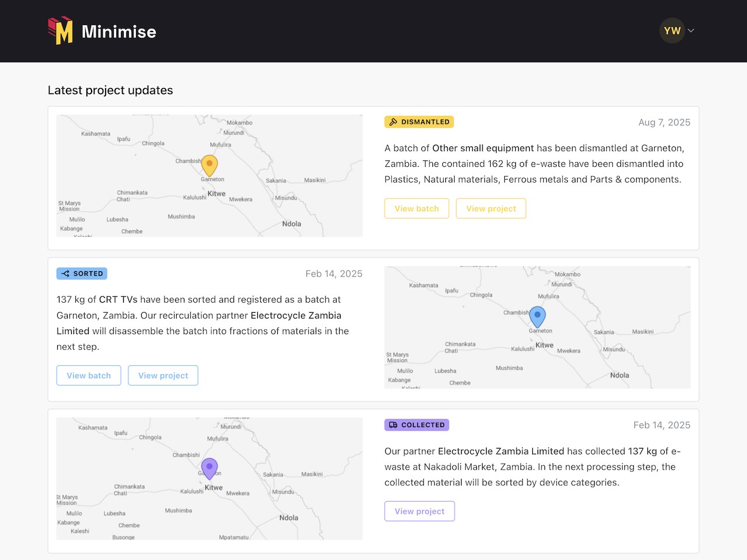View batch for the dismantled equipment update
This screenshot has width=747, height=560.
point(416,208)
